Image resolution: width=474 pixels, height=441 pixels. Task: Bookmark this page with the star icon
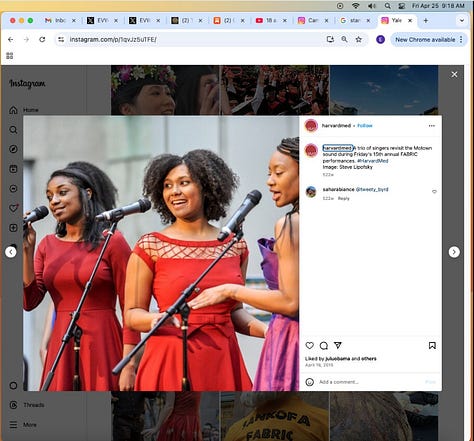pos(359,40)
